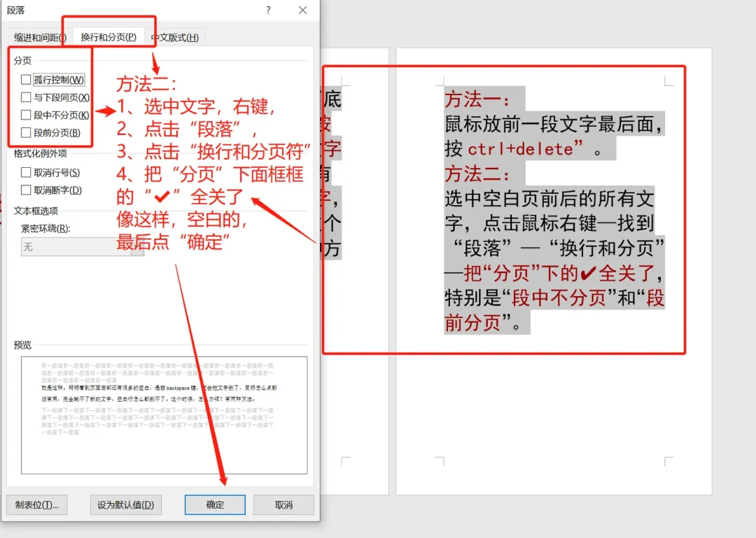Select the 换行和分页 tab
Image resolution: width=756 pixels, height=538 pixels.
(108, 37)
